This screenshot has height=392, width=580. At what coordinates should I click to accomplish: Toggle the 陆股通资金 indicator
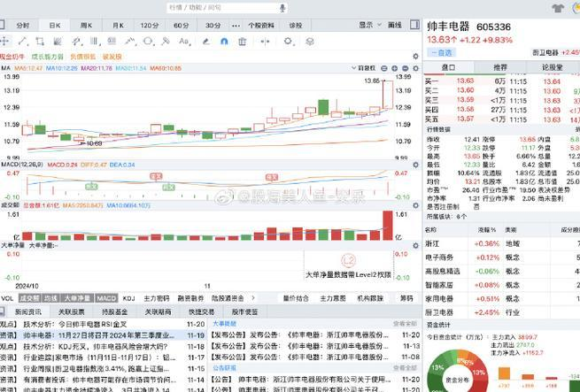pyautogui.click(x=228, y=298)
